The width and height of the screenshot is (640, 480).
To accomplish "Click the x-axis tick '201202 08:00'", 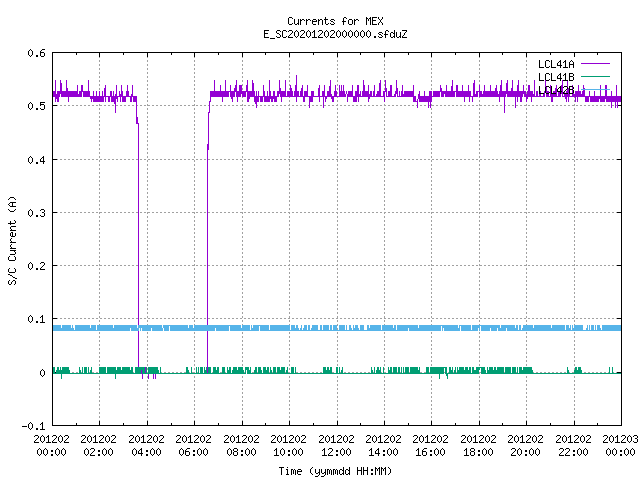I will (x=241, y=445).
